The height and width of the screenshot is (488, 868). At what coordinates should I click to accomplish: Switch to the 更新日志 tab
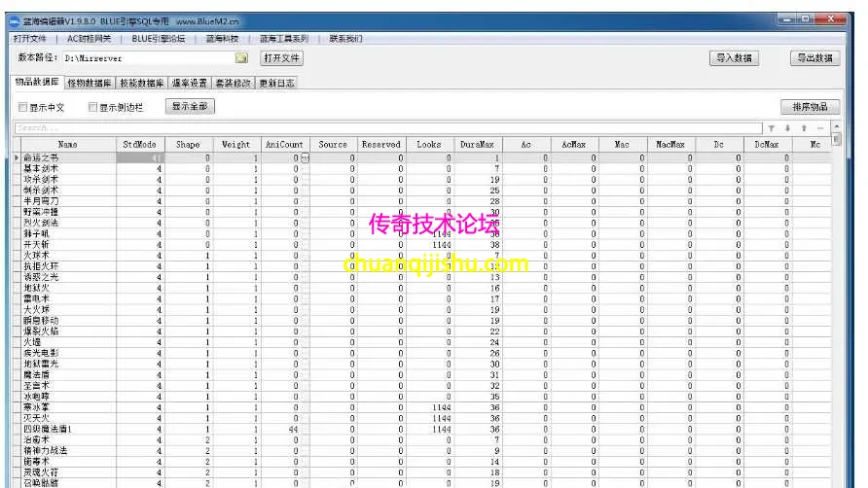click(x=276, y=83)
